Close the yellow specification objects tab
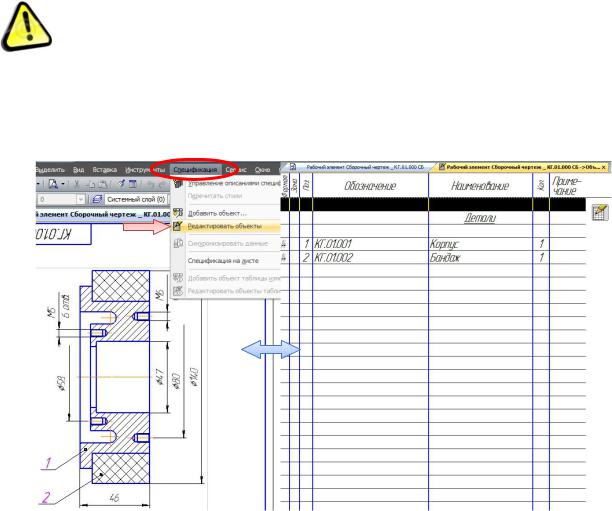Screen dimensions: 612x511 point(604,167)
